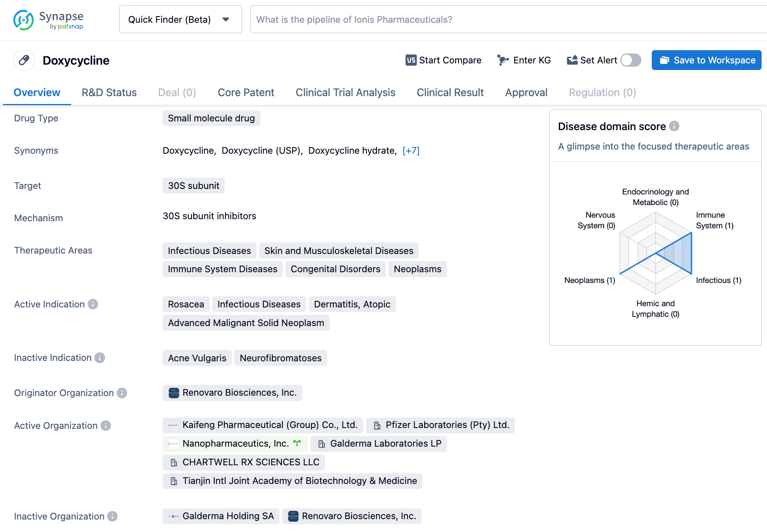The height and width of the screenshot is (532, 767).
Task: Click the info icon beside Inactive Organization
Action: tap(112, 516)
